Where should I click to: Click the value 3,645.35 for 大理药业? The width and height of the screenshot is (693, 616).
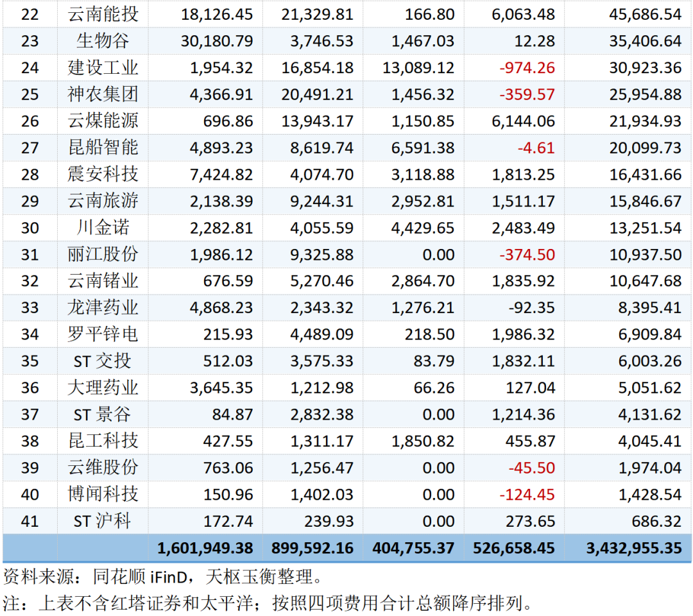(216, 388)
